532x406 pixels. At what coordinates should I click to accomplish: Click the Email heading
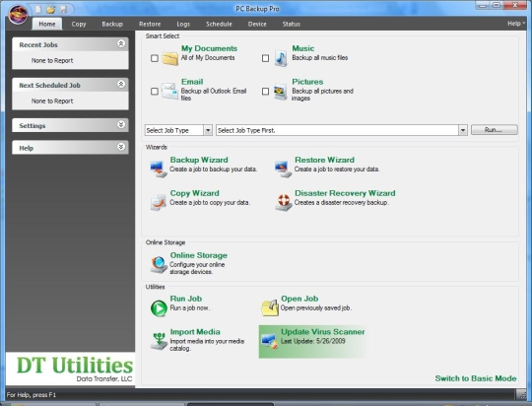click(192, 82)
